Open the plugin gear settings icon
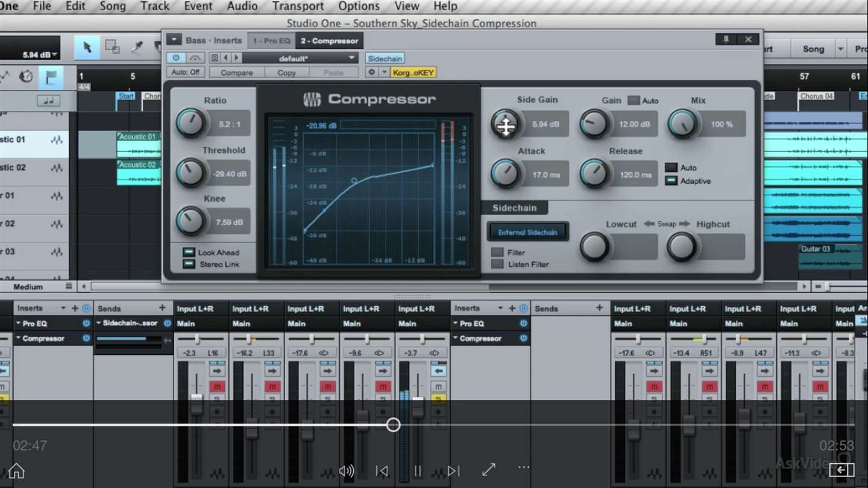This screenshot has width=868, height=488. 371,72
